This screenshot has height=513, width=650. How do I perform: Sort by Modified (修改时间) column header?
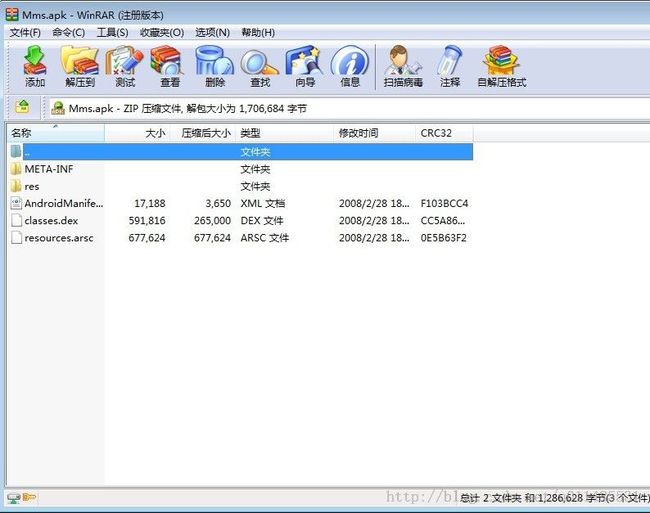pyautogui.click(x=374, y=133)
